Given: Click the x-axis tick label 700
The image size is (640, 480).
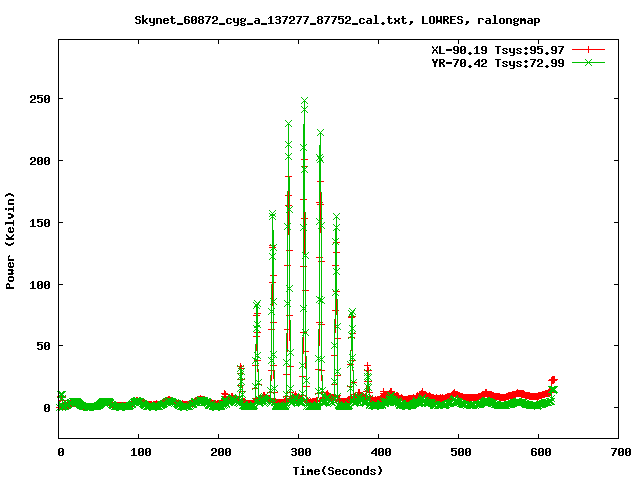Looking at the screenshot, I should click(x=621, y=452).
